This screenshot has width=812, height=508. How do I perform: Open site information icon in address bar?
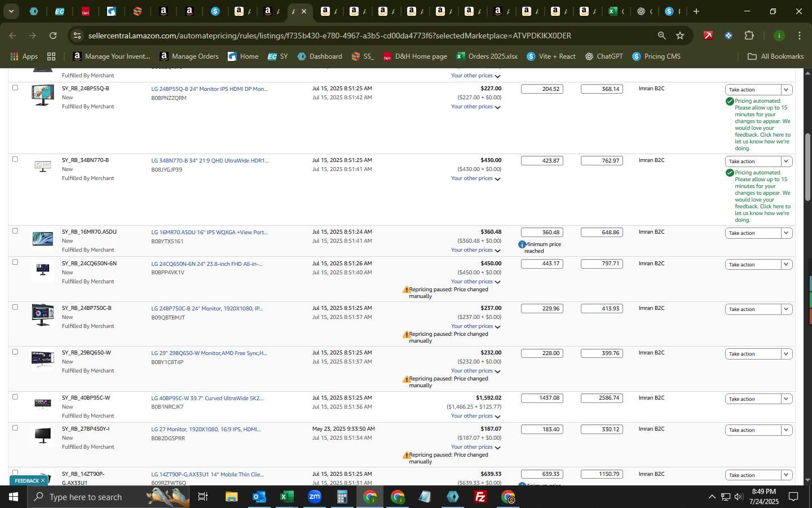pos(77,36)
